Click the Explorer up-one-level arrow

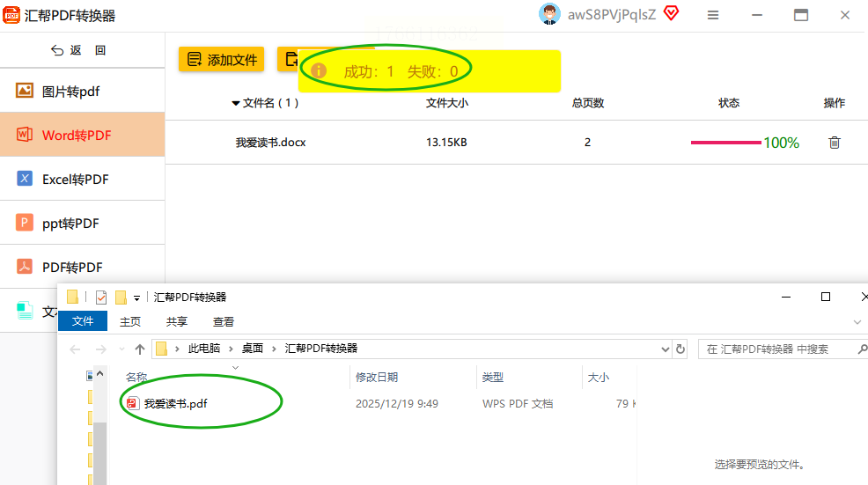click(140, 349)
